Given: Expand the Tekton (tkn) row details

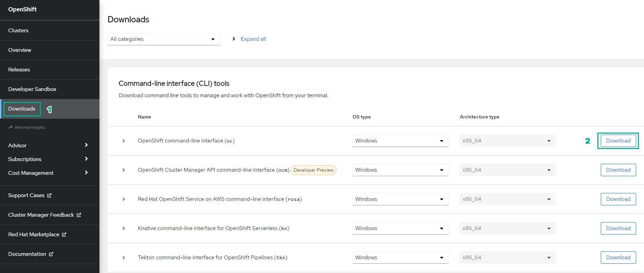Looking at the screenshot, I should 124,258.
